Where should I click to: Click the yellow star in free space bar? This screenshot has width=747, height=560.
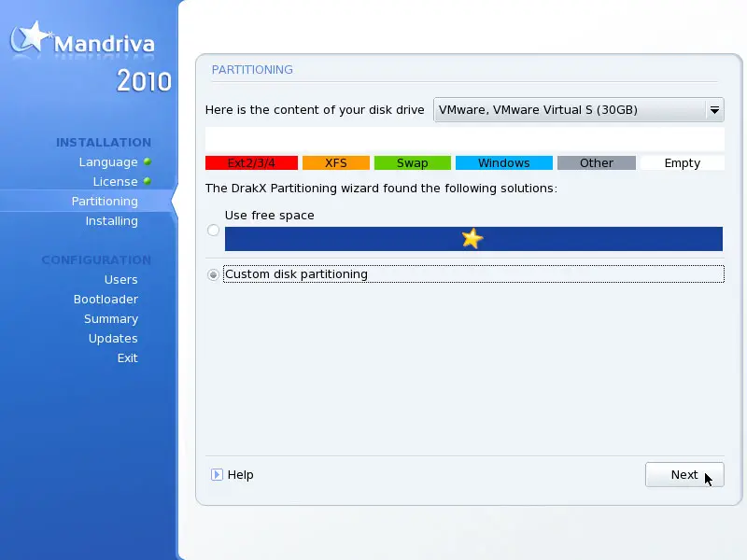472,239
